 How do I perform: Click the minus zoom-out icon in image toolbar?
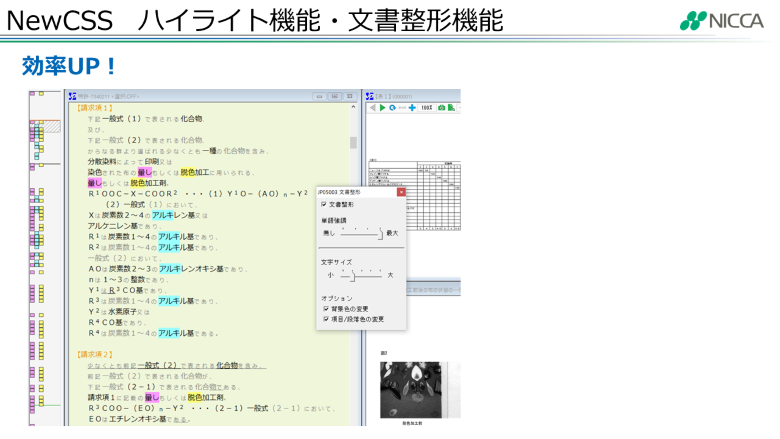[x=402, y=107]
